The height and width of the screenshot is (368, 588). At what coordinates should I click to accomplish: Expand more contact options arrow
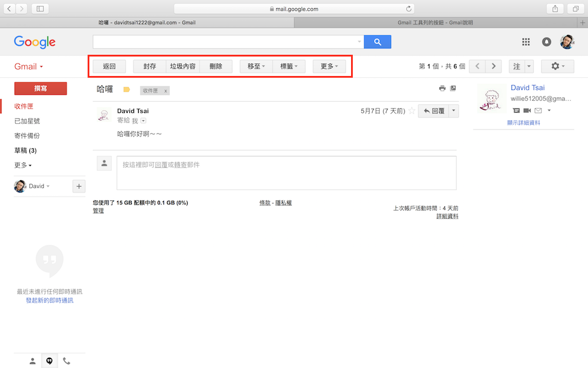pos(549,111)
